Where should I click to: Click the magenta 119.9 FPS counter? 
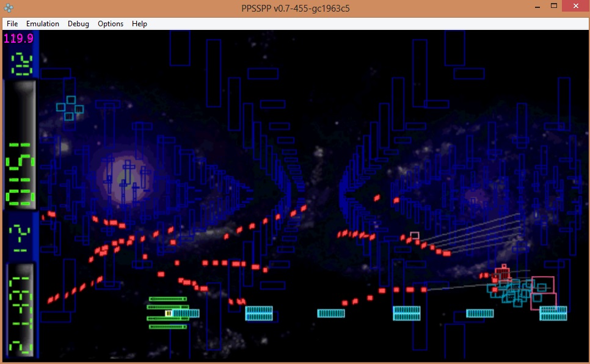pos(18,38)
